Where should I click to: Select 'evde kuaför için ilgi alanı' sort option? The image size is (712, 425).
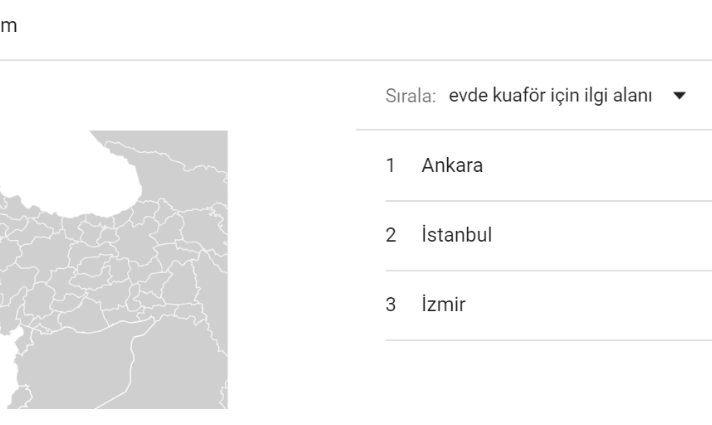[x=550, y=96]
